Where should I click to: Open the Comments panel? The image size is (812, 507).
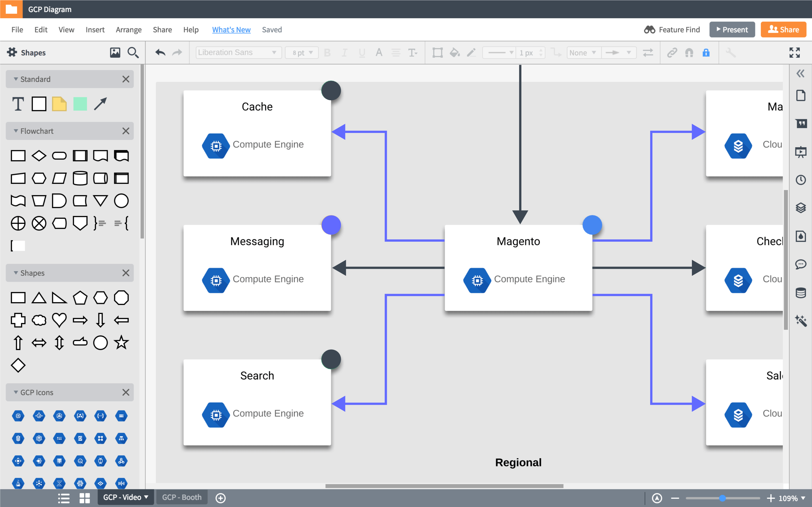click(802, 264)
